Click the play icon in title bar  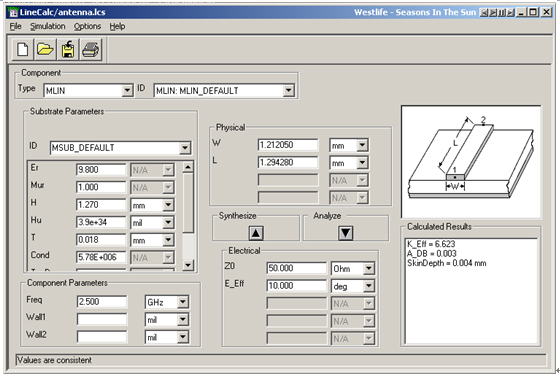(x=493, y=12)
